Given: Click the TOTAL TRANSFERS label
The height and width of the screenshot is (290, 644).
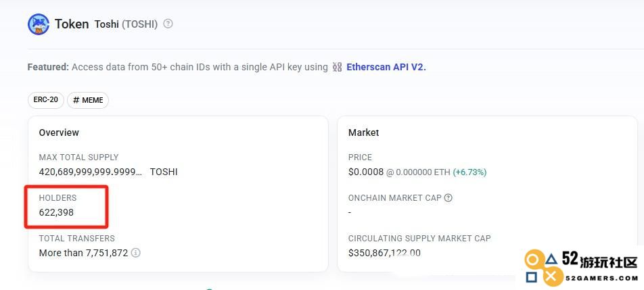Looking at the screenshot, I should click(x=77, y=239).
